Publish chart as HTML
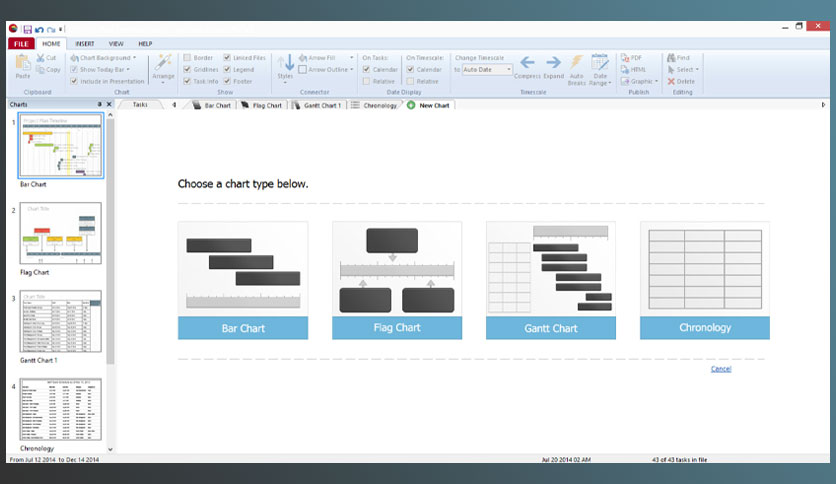 pyautogui.click(x=633, y=69)
